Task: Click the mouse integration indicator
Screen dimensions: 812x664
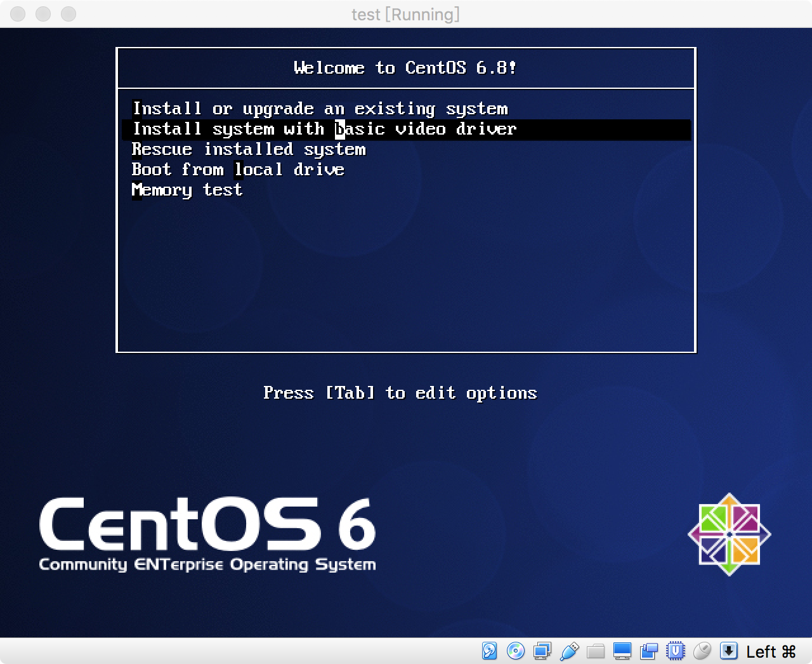Action: (x=702, y=651)
